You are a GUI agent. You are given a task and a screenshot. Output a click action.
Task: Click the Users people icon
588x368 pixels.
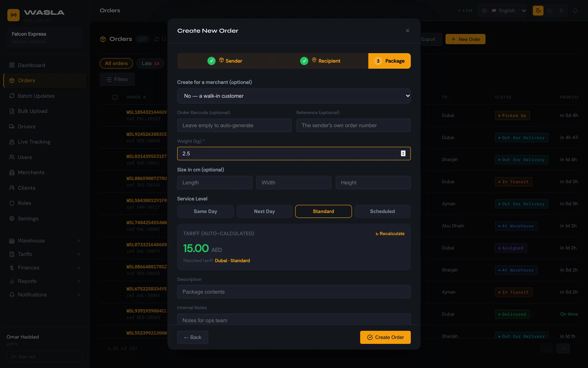point(12,157)
